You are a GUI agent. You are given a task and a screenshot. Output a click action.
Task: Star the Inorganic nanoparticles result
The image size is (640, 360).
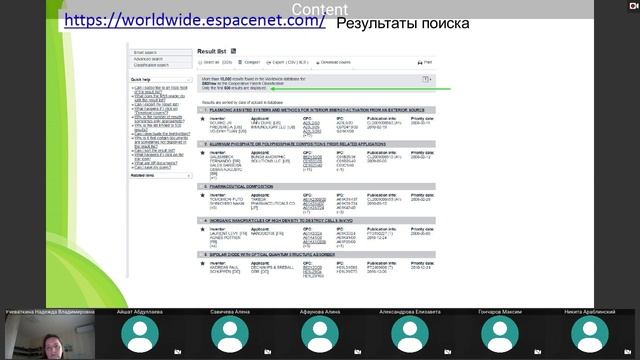(202, 229)
